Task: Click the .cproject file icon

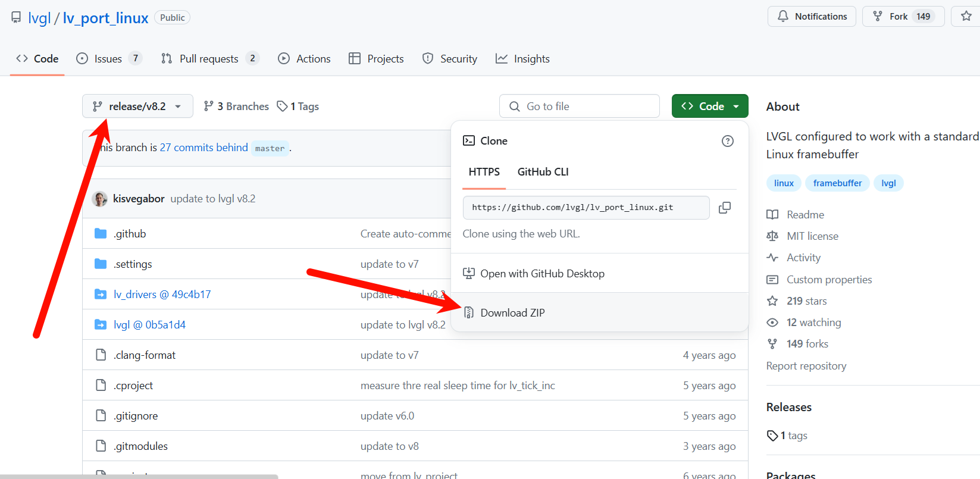Action: click(101, 385)
